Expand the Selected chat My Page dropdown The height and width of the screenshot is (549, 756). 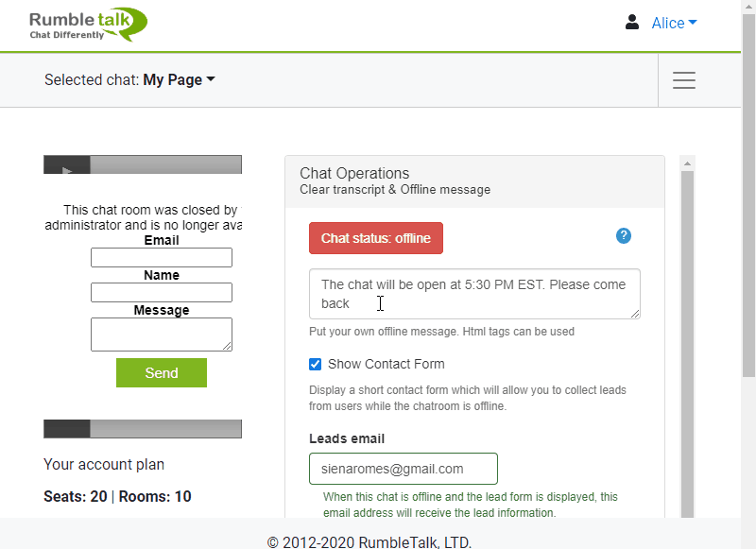(179, 80)
